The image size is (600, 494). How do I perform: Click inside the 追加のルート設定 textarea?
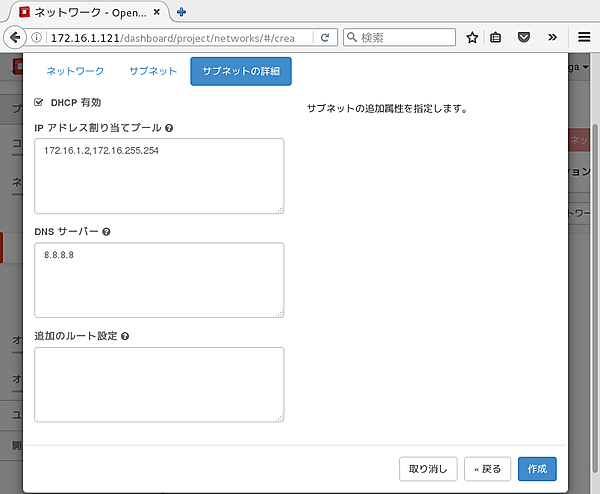pyautogui.click(x=159, y=385)
